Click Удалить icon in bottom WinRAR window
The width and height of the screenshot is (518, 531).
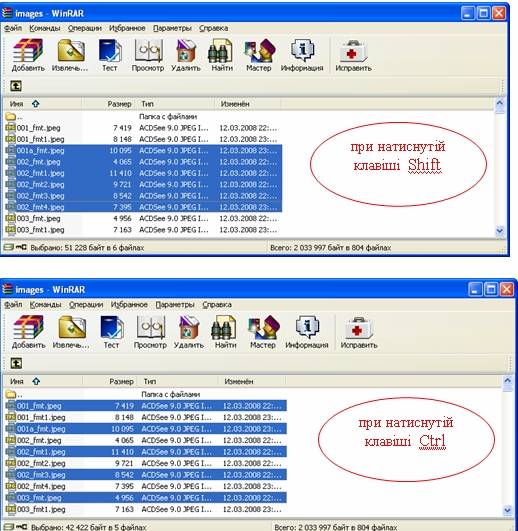pos(189,327)
